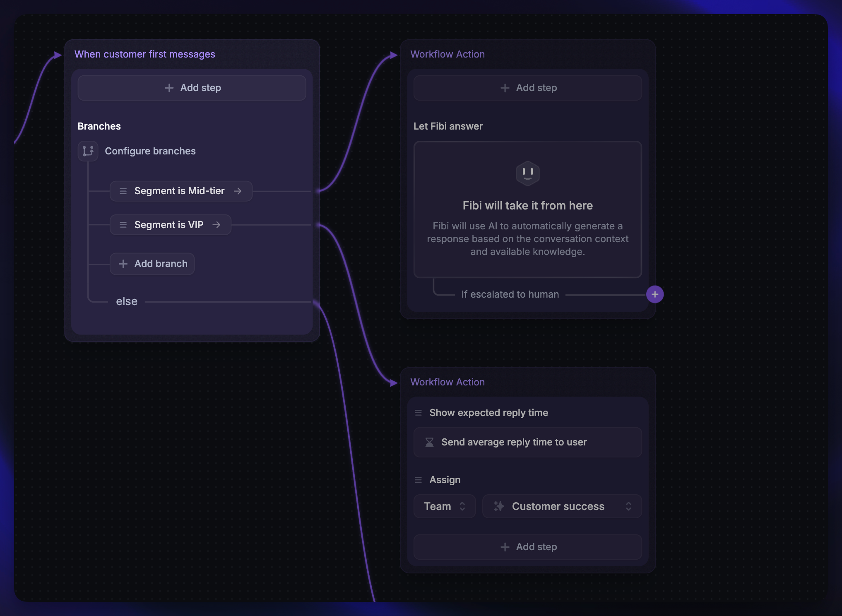Image resolution: width=842 pixels, height=616 pixels.
Task: Click Add step in first-messages trigger card
Action: [192, 88]
